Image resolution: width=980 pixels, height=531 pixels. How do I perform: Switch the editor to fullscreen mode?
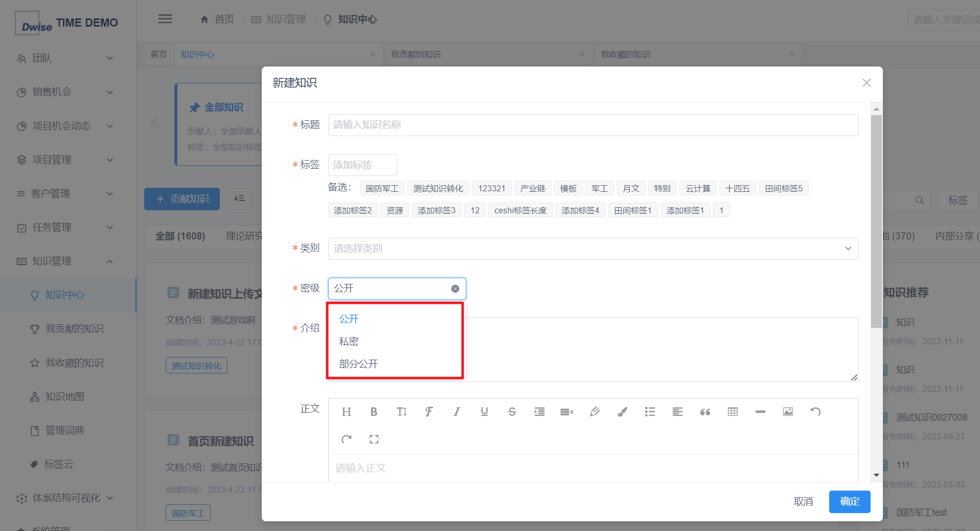click(374, 439)
